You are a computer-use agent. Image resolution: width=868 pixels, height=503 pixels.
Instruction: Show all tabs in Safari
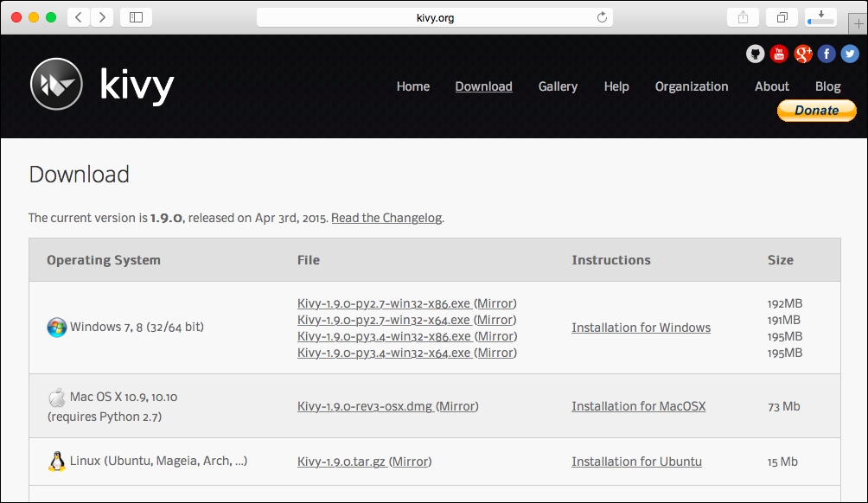tap(782, 17)
